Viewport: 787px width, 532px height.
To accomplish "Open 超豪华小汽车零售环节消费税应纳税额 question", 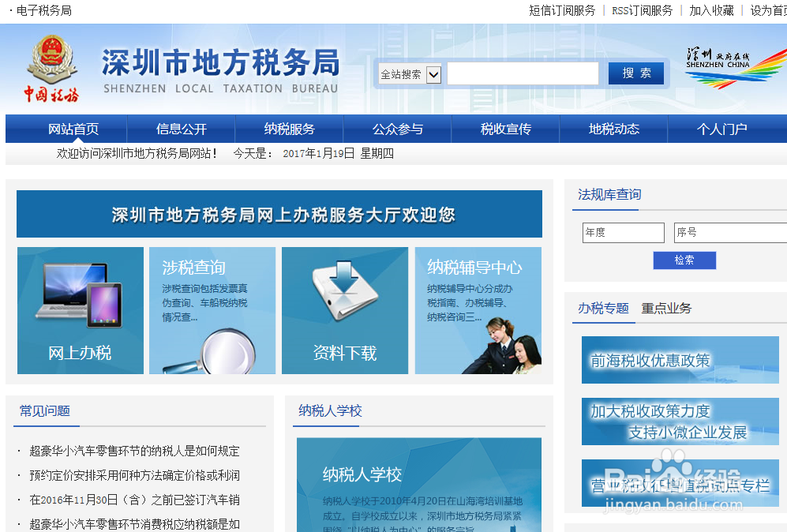I will (134, 524).
